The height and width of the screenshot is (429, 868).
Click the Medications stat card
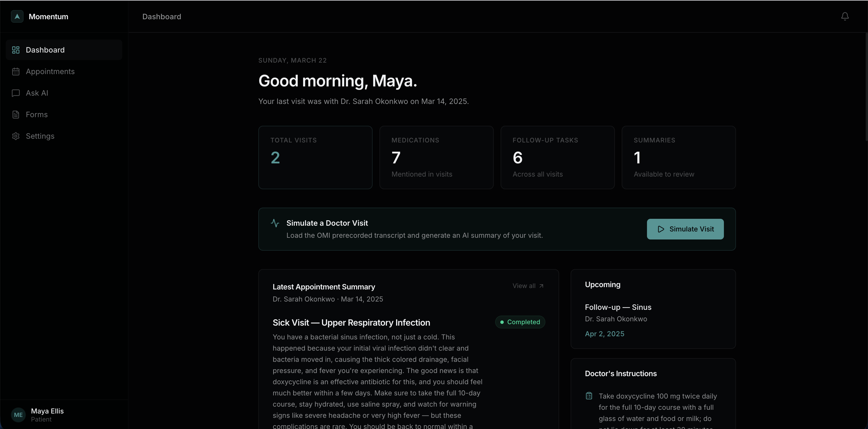436,157
